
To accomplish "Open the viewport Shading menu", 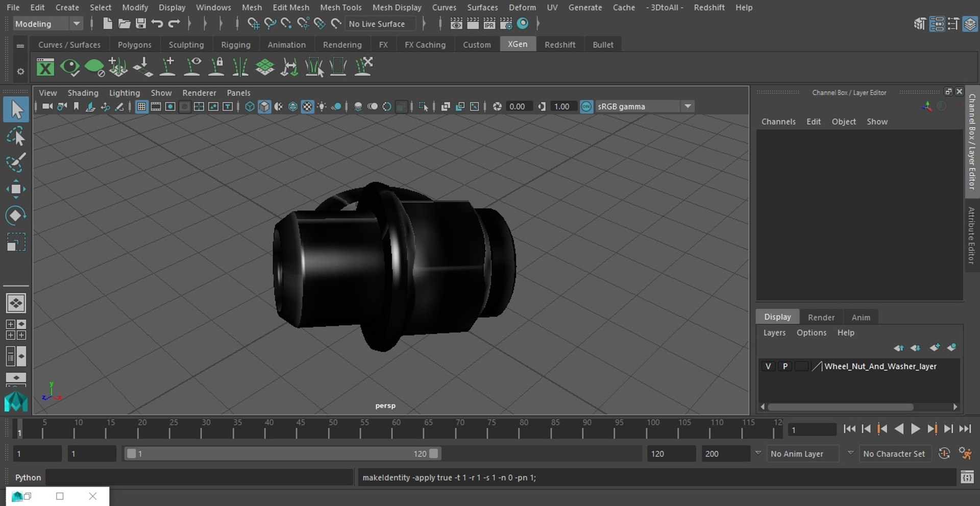I will point(83,92).
